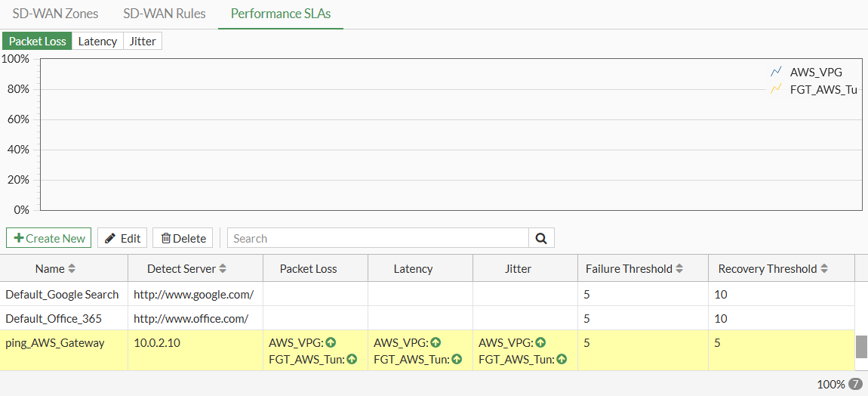868x396 pixels.
Task: Click the Create New button
Action: click(49, 238)
